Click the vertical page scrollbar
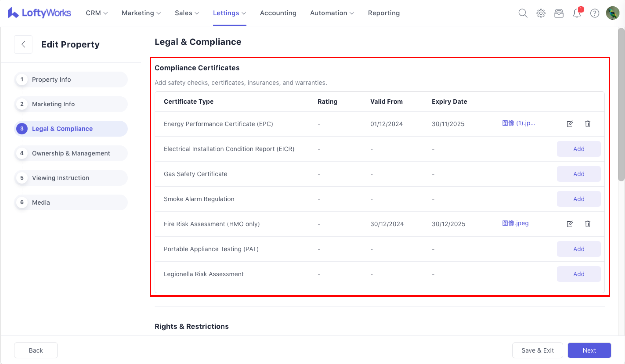The width and height of the screenshot is (625, 364). [x=621, y=104]
